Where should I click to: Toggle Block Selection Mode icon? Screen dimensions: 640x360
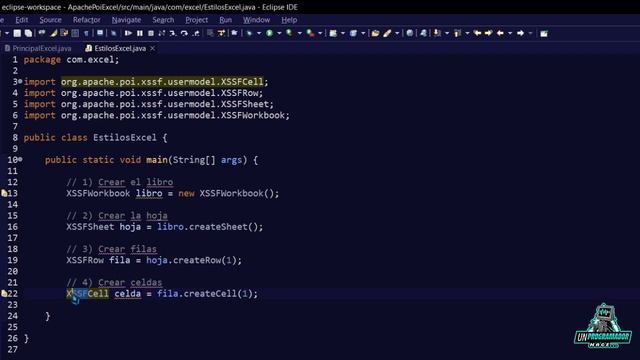[x=75, y=33]
